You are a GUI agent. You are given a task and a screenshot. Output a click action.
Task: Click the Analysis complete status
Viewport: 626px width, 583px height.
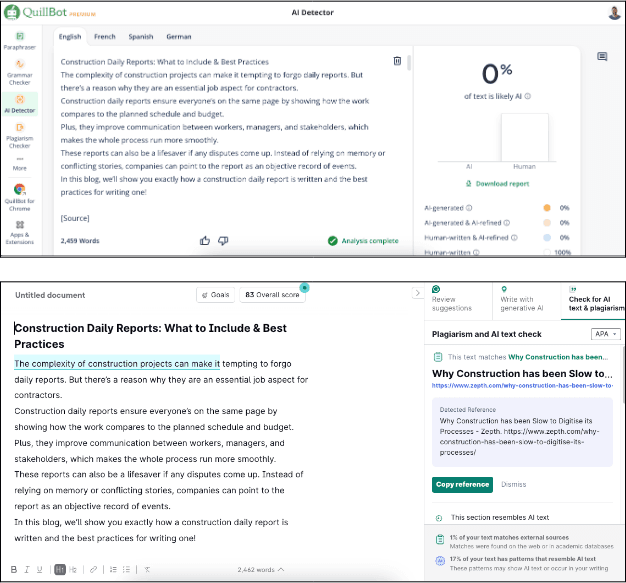(x=363, y=241)
